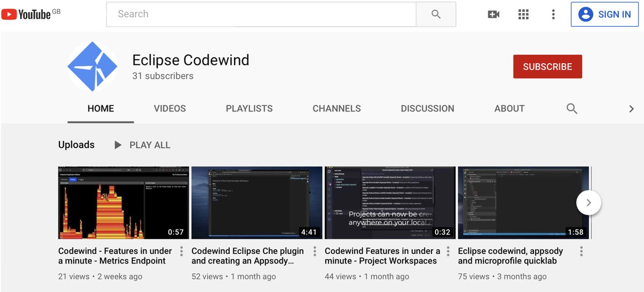Open the 0:32 Project Workspaces thumbnail
The image size is (644, 292).
pos(390,203)
